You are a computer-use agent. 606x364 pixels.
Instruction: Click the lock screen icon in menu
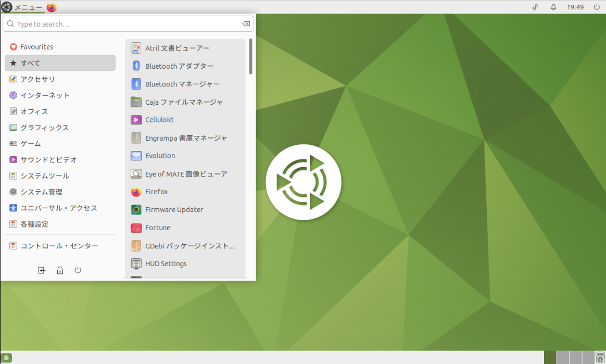coord(60,270)
